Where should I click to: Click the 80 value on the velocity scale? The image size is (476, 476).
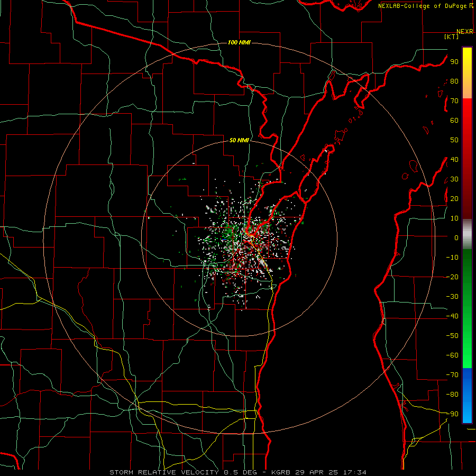click(x=454, y=81)
